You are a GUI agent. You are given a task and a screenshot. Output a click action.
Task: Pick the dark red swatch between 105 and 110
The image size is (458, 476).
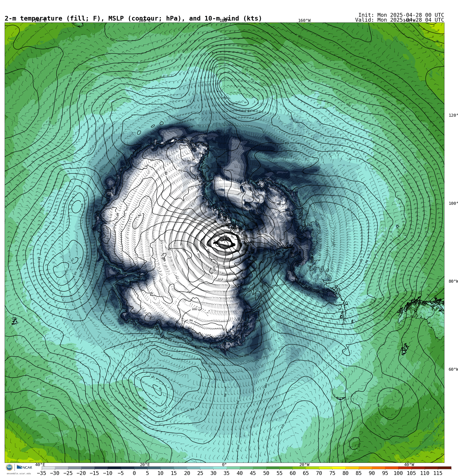[x=418, y=468]
